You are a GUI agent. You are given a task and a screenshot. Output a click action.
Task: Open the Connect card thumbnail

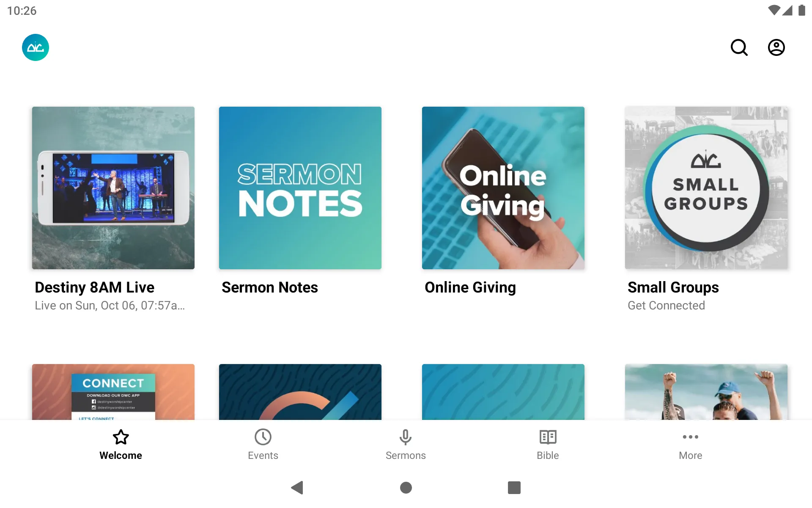(x=113, y=392)
